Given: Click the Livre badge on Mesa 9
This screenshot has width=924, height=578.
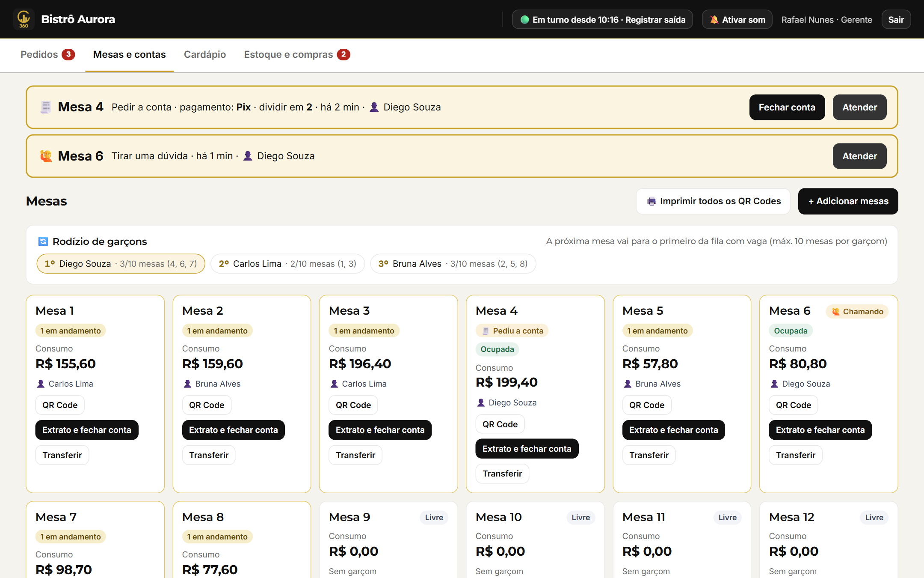Looking at the screenshot, I should coord(434,518).
